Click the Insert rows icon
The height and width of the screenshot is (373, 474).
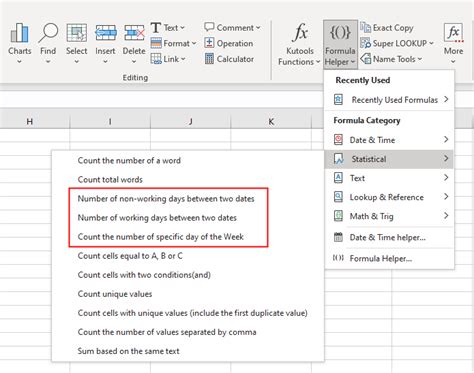(105, 33)
